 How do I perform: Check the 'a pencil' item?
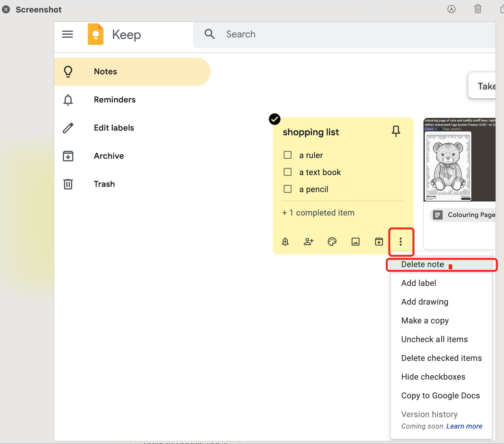tap(287, 189)
